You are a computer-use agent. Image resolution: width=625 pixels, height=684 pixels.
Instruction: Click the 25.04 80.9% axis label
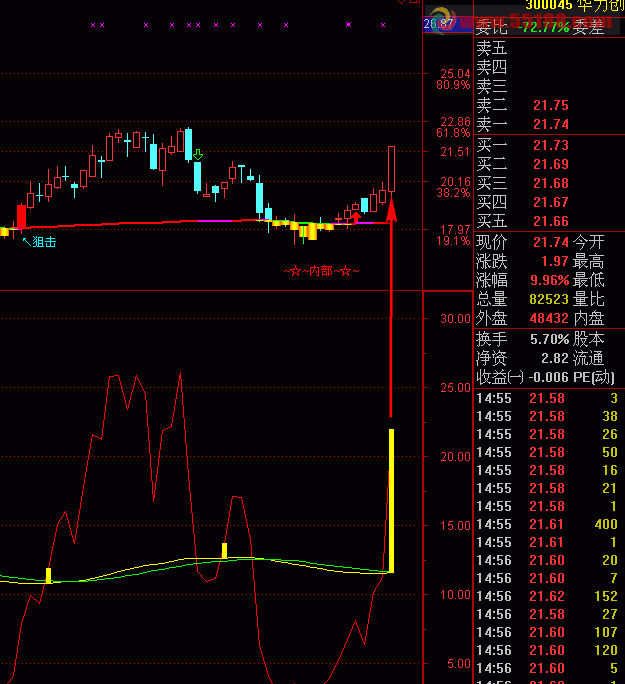pos(454,79)
